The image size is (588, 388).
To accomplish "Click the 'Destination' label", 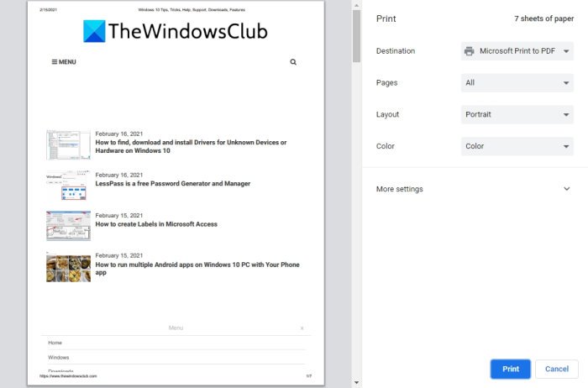I will point(396,51).
